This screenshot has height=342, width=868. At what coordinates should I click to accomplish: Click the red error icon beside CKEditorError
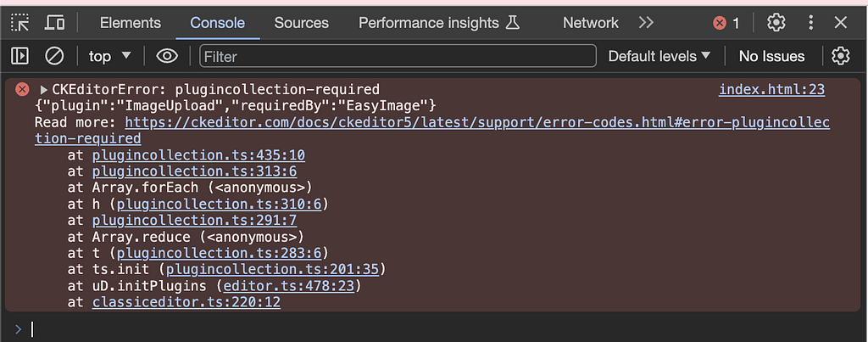pyautogui.click(x=22, y=89)
